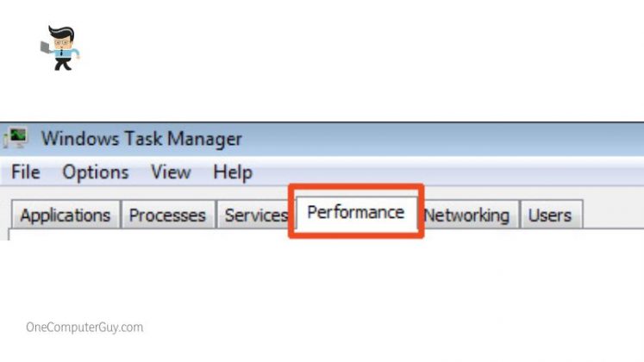Screen dimensions: 644x362
Task: Open the highlighted Performance tab
Action: pos(355,211)
